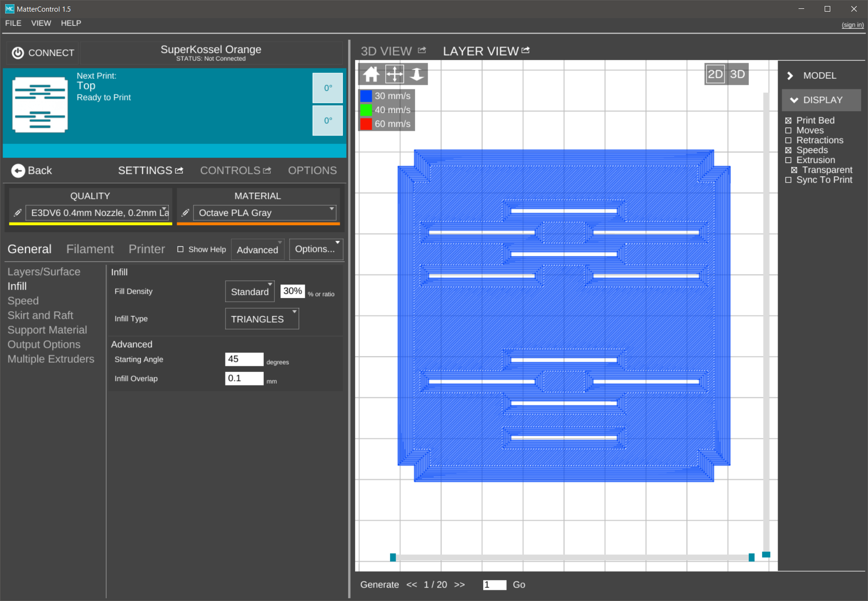
Task: Open the Octave PLA Gray material dropdown
Action: point(264,213)
